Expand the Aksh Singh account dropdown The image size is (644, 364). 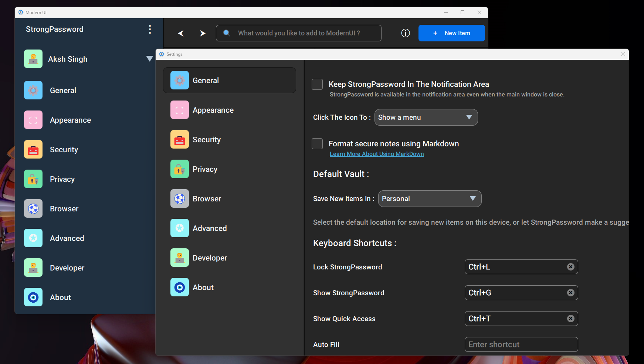click(x=149, y=59)
